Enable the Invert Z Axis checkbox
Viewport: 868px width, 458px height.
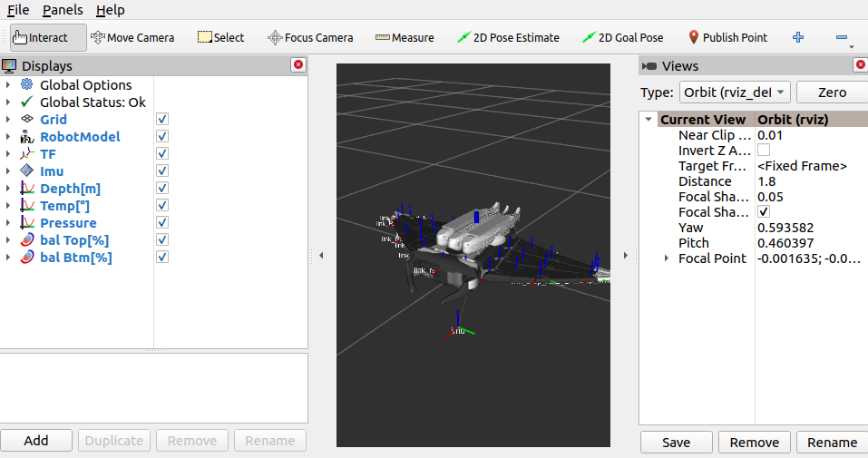[x=764, y=150]
